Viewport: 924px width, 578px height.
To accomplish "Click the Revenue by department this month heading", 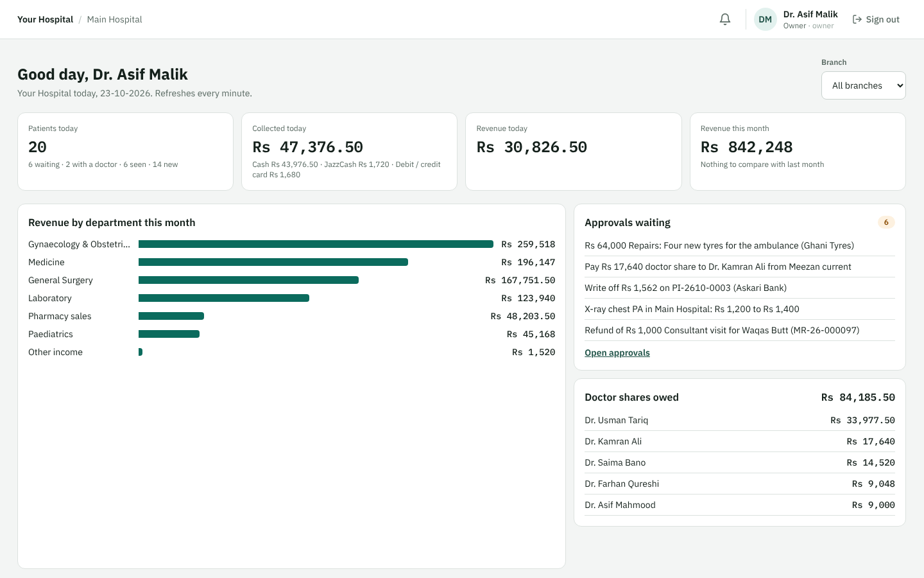I will (112, 222).
